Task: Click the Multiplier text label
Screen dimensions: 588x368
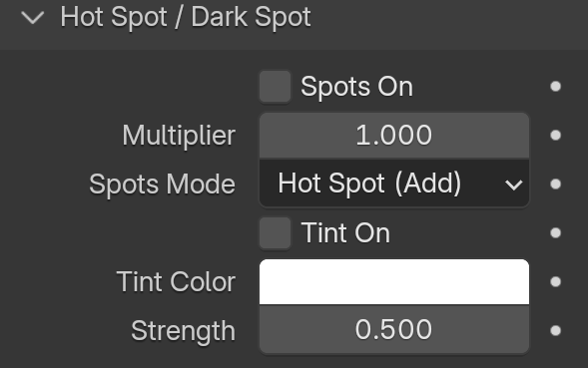Action: pyautogui.click(x=179, y=136)
